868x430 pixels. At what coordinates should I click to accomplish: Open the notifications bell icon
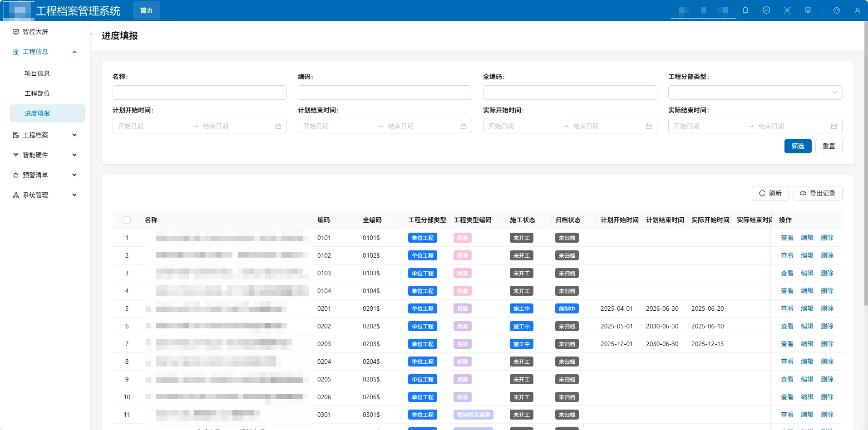745,10
